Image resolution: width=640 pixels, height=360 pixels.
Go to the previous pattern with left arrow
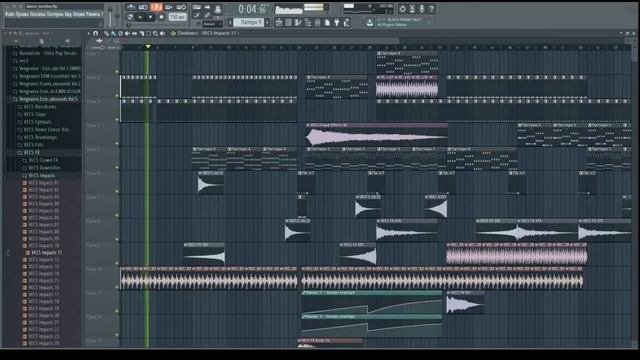pos(230,22)
